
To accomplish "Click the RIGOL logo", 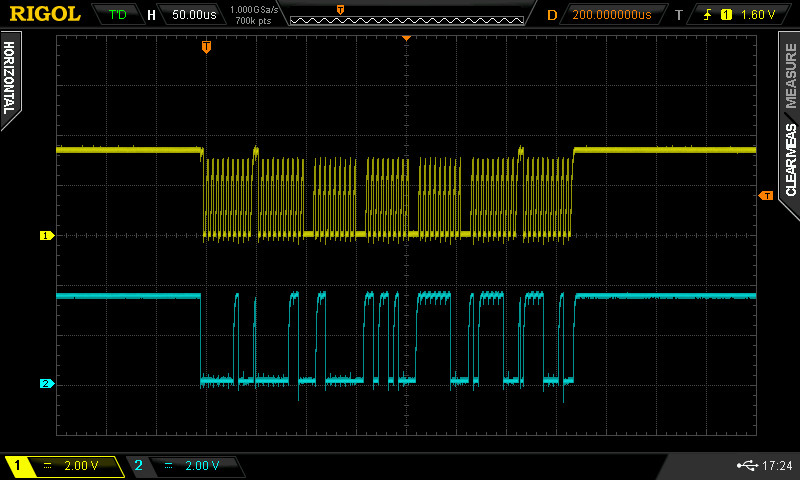I will (x=45, y=14).
